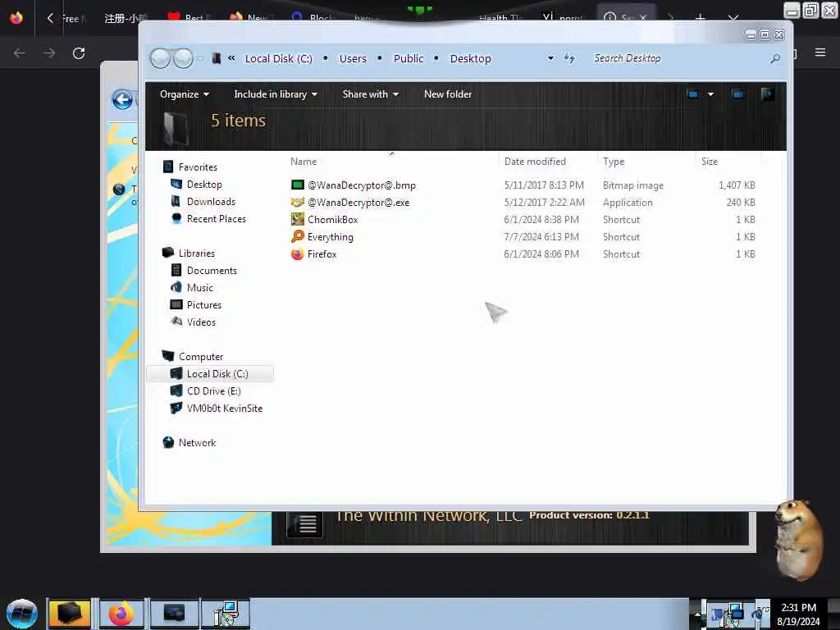Open the Share with dropdown
Viewport: 840px width, 630px height.
(x=370, y=94)
